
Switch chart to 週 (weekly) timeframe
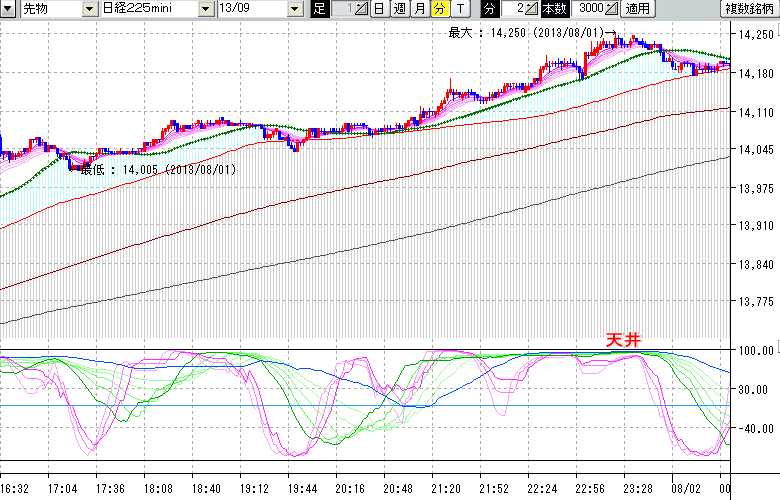tap(399, 9)
